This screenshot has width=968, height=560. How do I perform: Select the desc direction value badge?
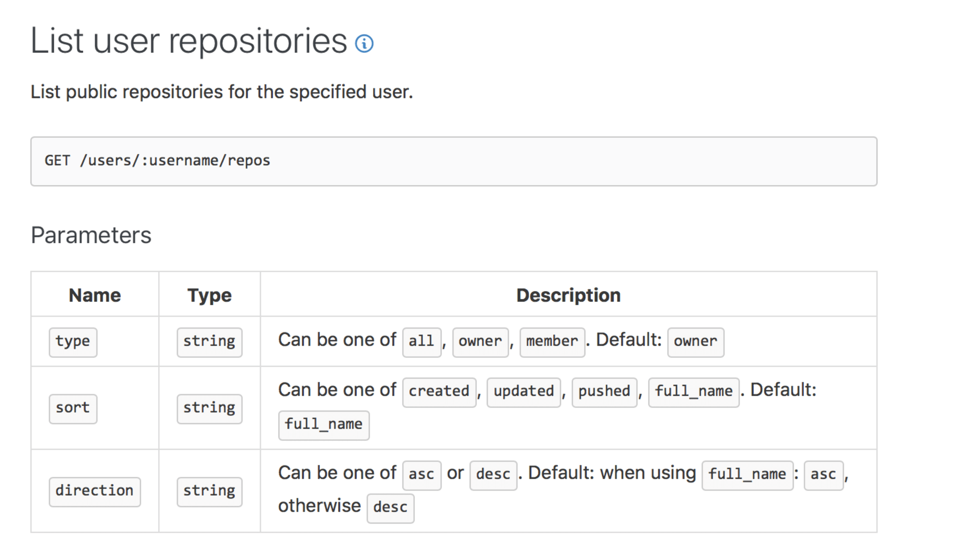[x=493, y=475]
